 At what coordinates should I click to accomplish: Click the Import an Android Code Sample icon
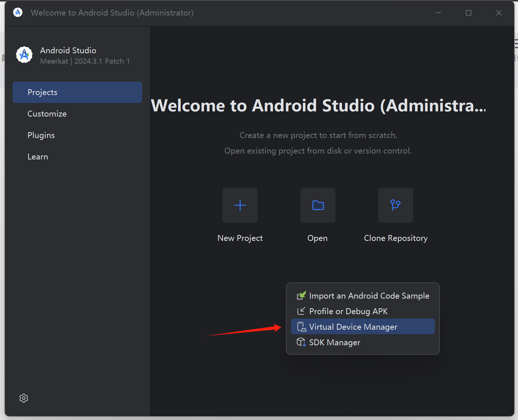301,295
